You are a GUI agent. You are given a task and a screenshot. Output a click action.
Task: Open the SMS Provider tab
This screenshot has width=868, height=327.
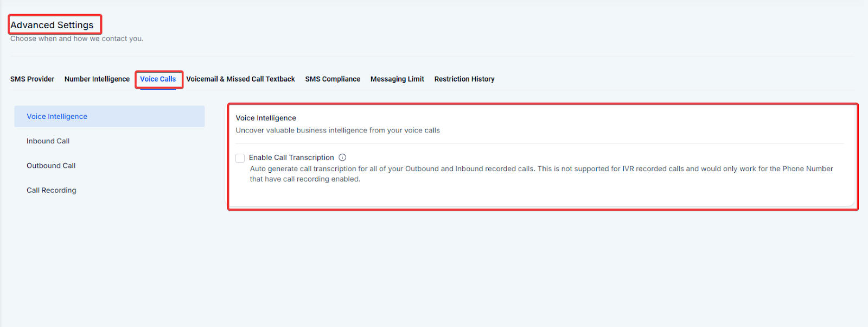[x=33, y=79]
